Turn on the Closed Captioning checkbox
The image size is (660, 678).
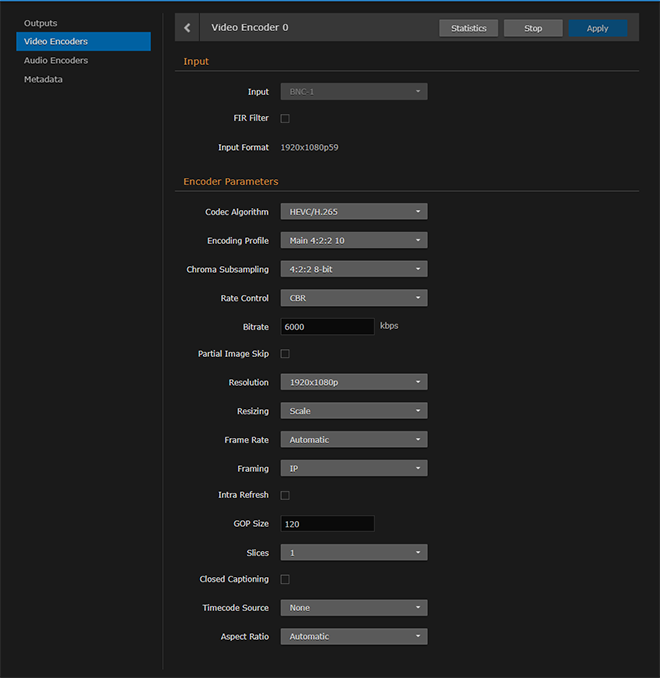(x=285, y=579)
